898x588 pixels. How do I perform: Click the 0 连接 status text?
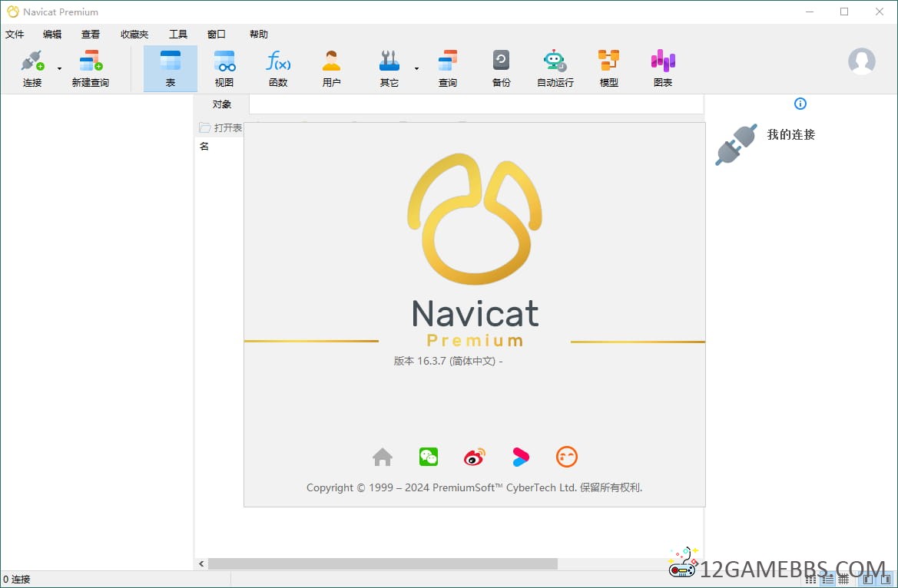[x=17, y=580]
